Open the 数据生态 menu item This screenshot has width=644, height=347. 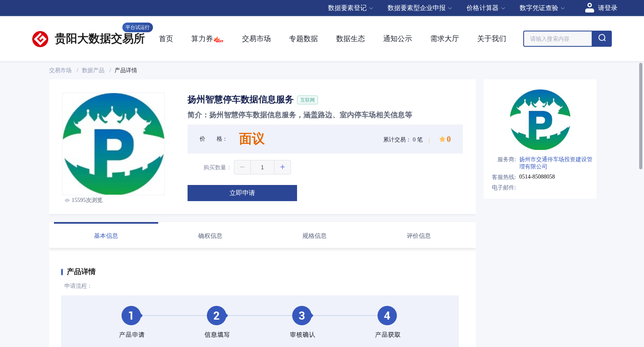click(x=350, y=39)
